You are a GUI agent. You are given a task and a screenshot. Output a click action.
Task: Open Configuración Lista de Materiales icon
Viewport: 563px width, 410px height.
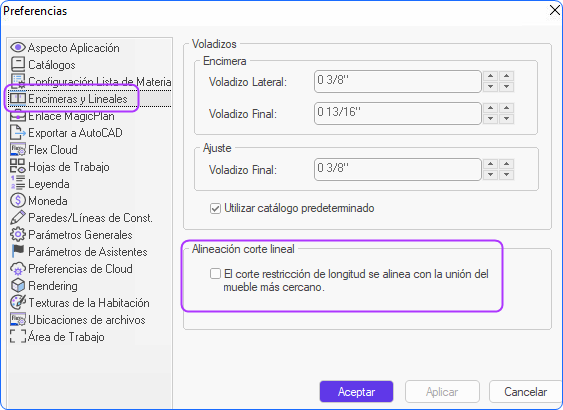point(18,81)
